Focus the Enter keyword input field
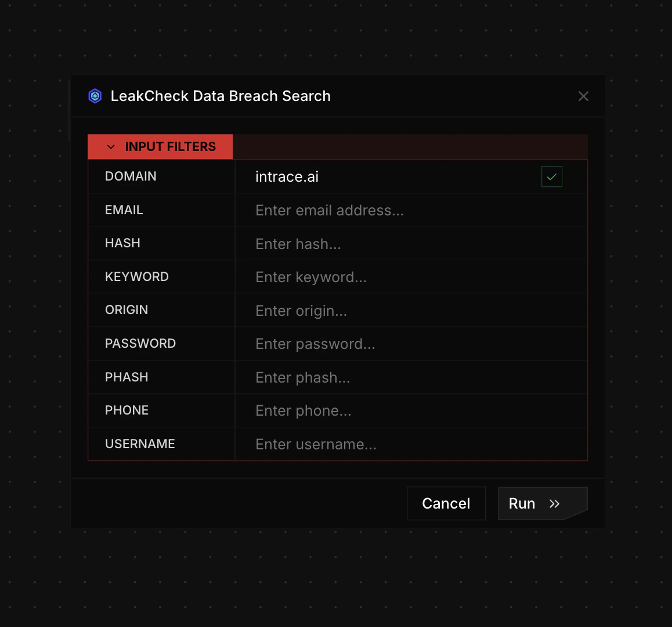This screenshot has width=672, height=627. (411, 277)
